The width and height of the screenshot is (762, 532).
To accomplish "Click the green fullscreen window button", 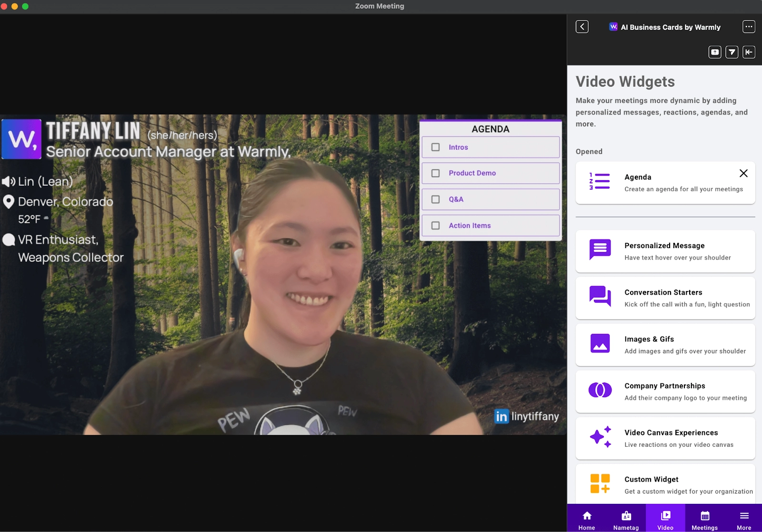I will click(x=25, y=6).
